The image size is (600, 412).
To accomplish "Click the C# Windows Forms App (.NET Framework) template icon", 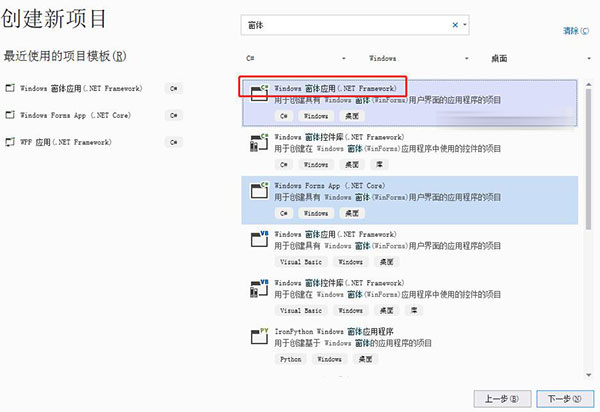I will tap(259, 93).
